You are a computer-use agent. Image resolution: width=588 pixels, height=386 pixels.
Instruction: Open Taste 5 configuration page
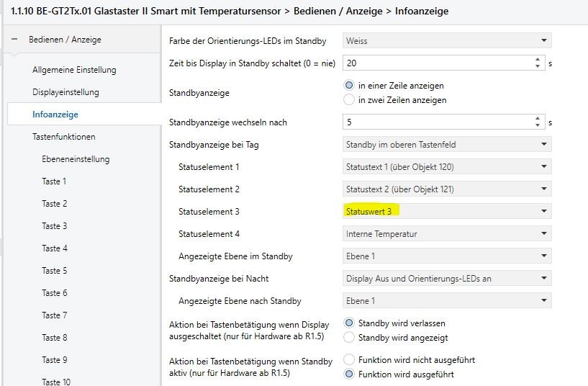pyautogui.click(x=54, y=271)
